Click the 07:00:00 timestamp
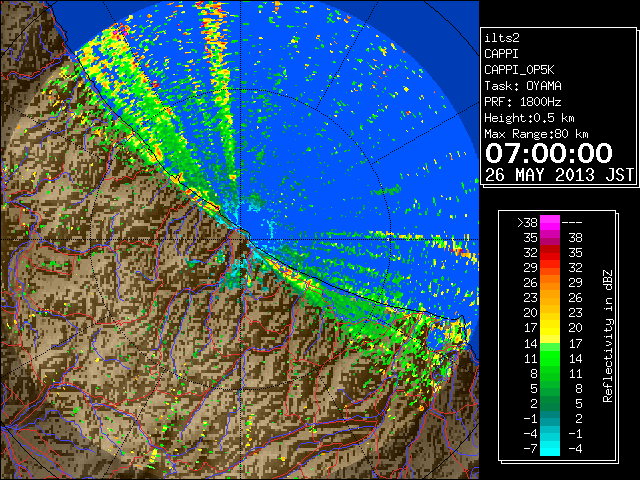Screen dimensions: 640x480 coord(549,153)
